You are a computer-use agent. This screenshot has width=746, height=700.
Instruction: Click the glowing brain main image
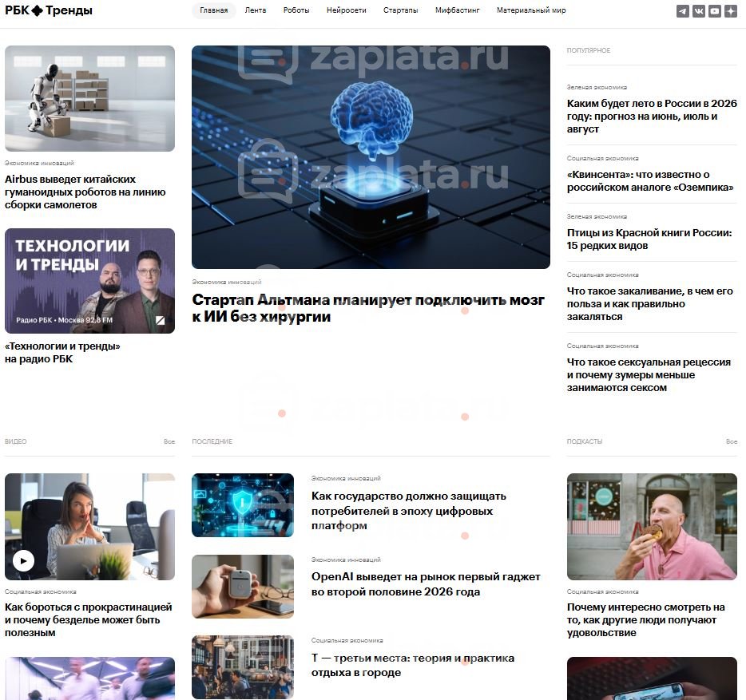tap(371, 157)
